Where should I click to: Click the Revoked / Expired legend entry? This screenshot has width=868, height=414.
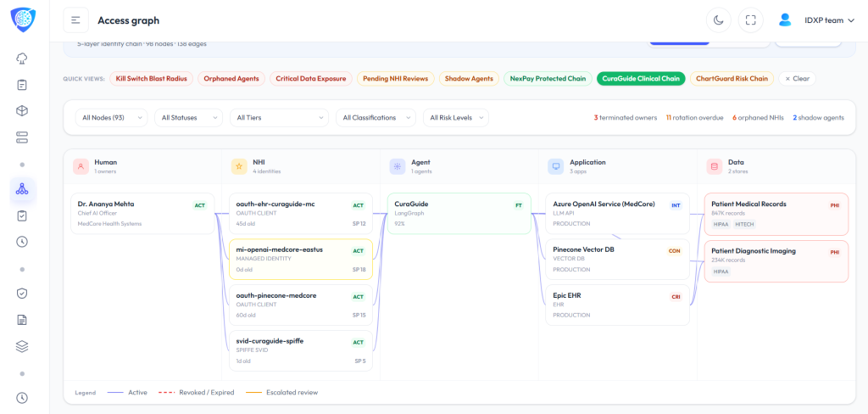click(x=196, y=393)
